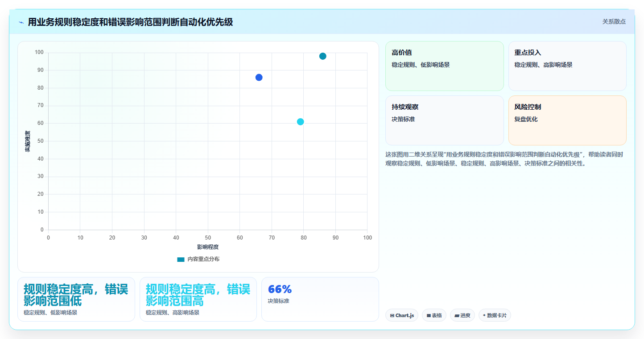Viewport: 644px width, 339px height.
Task: Click the 内容重点分布 legend label
Action: pyautogui.click(x=203, y=259)
